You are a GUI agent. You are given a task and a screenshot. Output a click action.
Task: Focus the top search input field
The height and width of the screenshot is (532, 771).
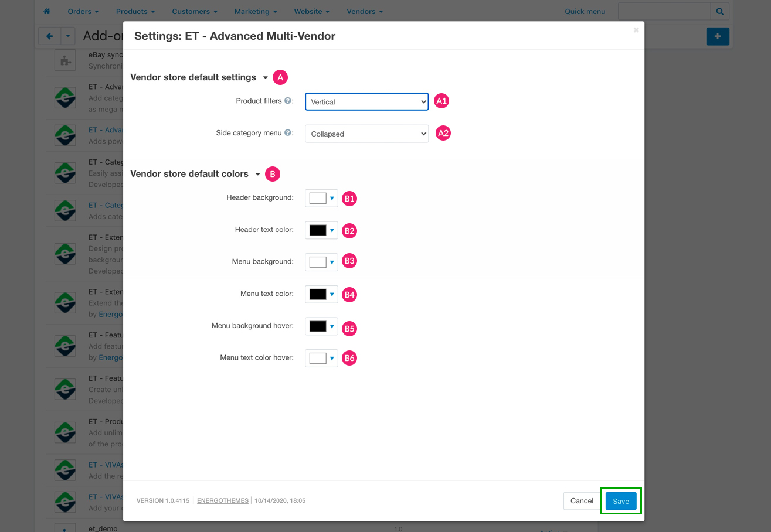tap(664, 11)
